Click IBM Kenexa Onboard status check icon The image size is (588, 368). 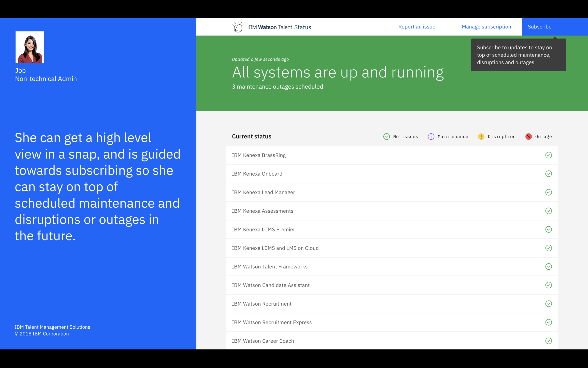coord(548,174)
